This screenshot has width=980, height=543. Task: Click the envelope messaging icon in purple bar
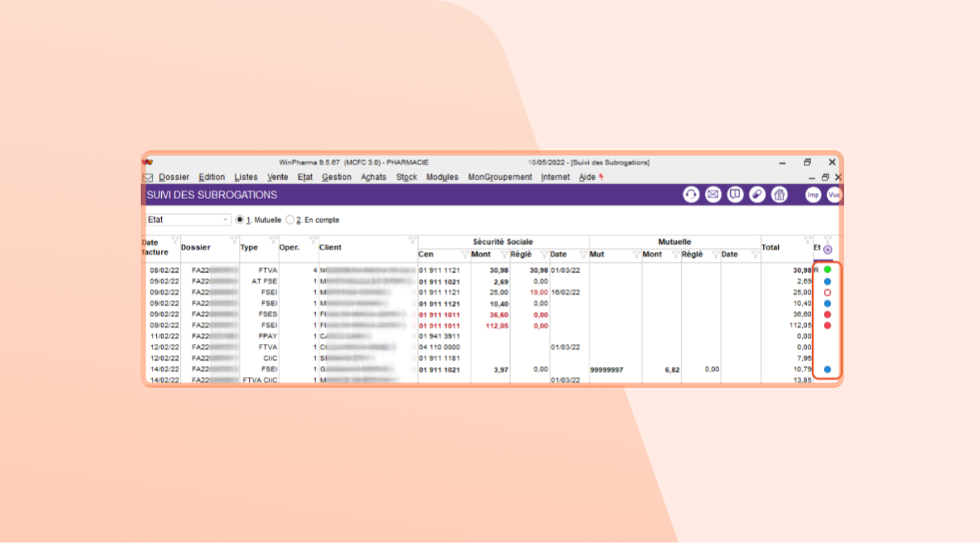click(x=713, y=195)
